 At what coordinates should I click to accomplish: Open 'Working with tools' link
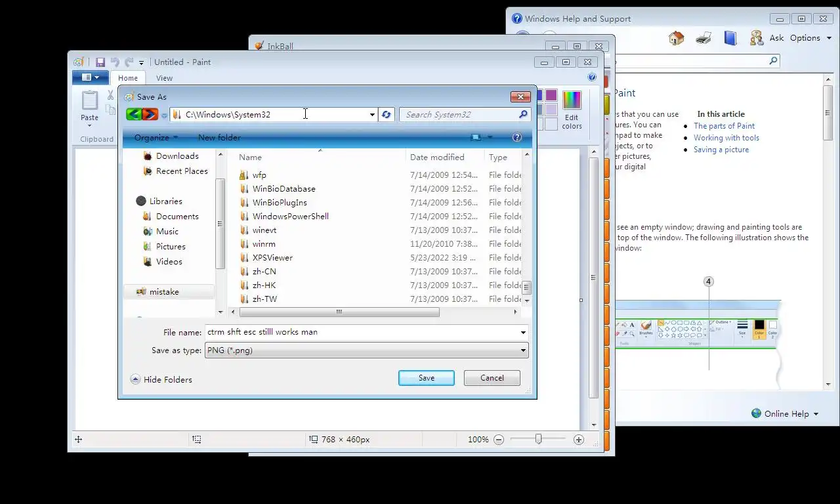point(726,138)
